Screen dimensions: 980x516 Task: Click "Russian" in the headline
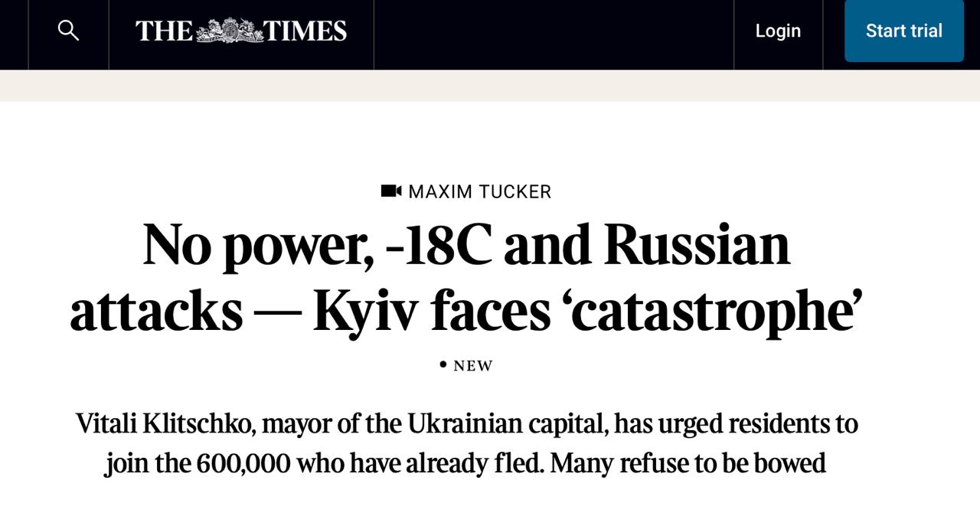pyautogui.click(x=696, y=245)
